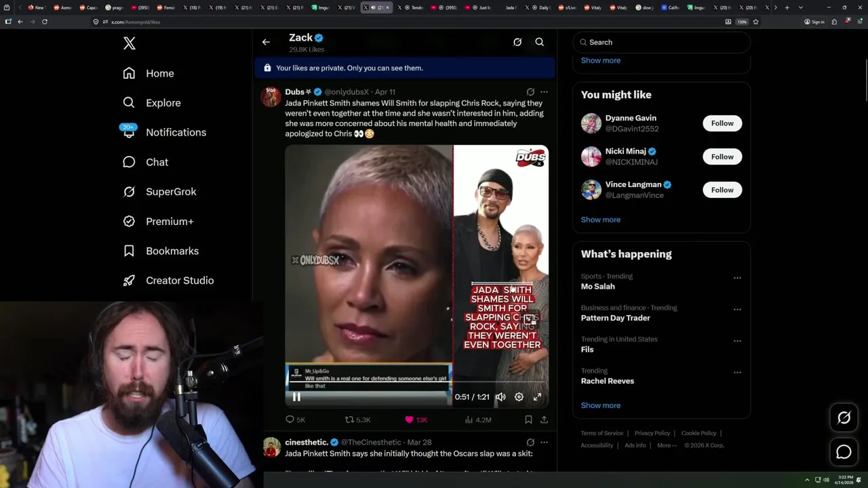Unlike the Dubs post with 13K likes

416,420
